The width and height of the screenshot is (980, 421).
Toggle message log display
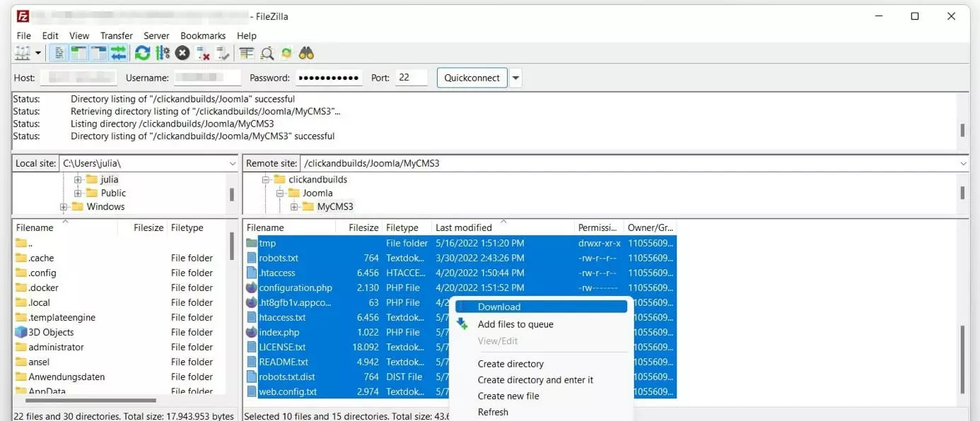tap(59, 53)
